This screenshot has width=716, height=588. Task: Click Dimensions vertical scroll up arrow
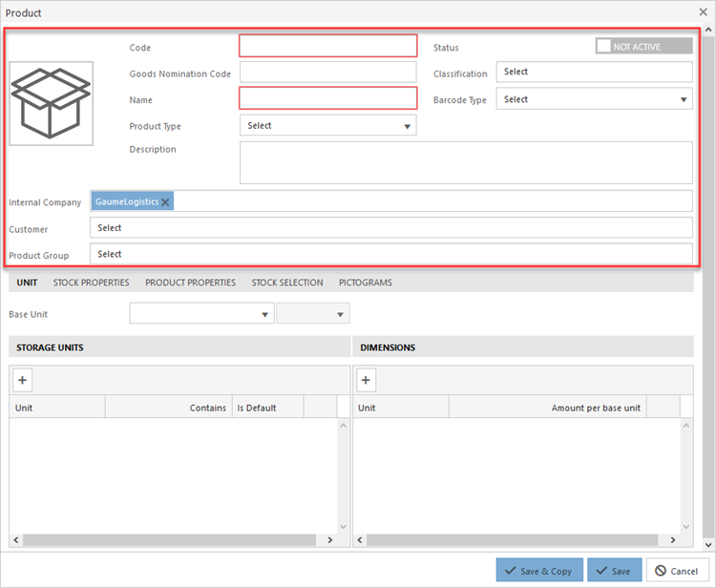point(685,426)
